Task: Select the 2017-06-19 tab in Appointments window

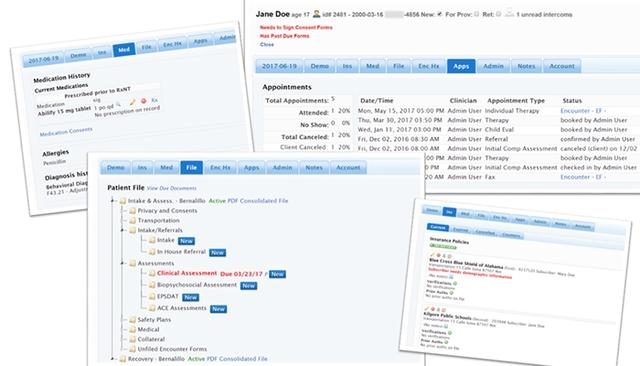Action: click(280, 66)
